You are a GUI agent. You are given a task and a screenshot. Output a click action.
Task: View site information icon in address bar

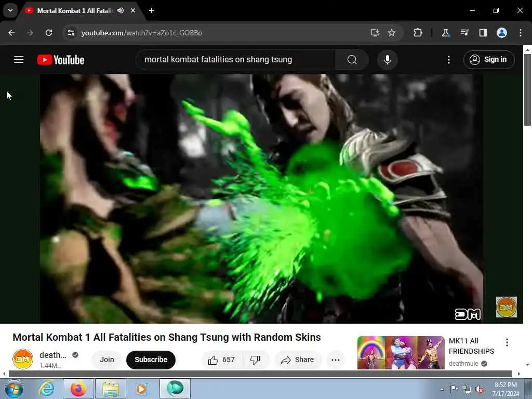pos(71,33)
